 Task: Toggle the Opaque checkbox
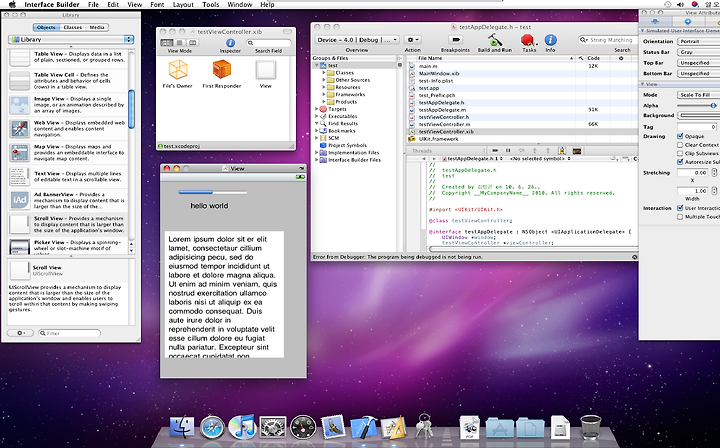(x=680, y=136)
